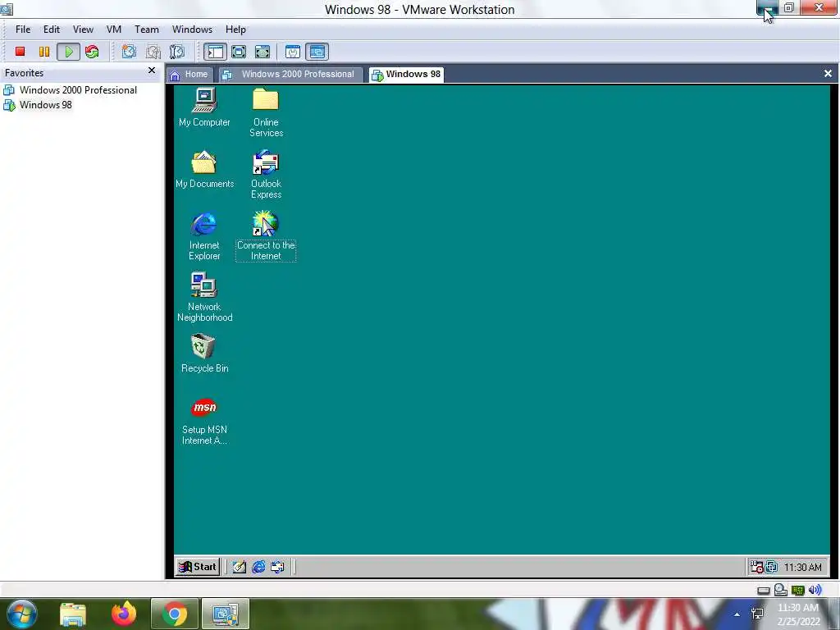Open the snapshot manager toolbar icon
Image resolution: width=840 pixels, height=630 pixels.
(x=177, y=52)
